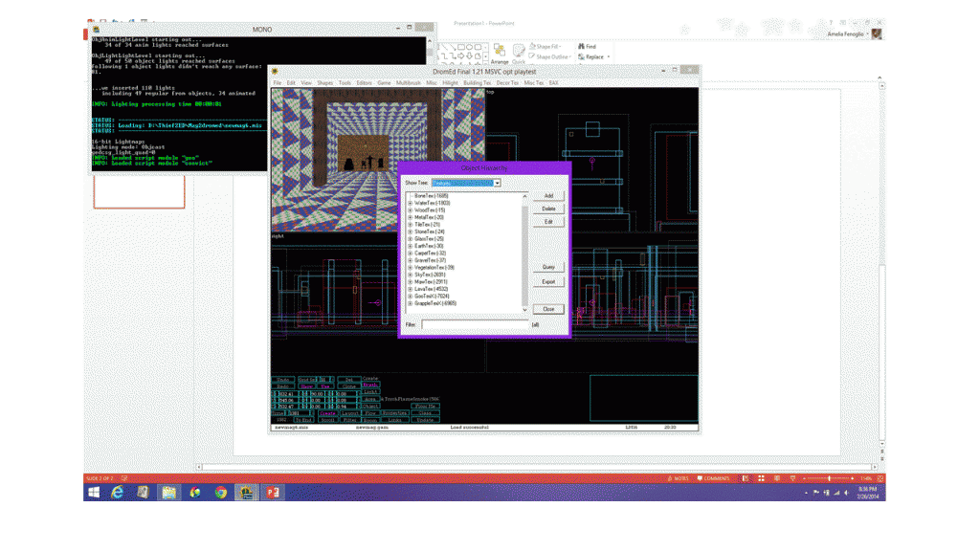Viewport: 980px width, 551px height.
Task: Adjust the PowerPoint zoom slider
Action: tap(829, 478)
